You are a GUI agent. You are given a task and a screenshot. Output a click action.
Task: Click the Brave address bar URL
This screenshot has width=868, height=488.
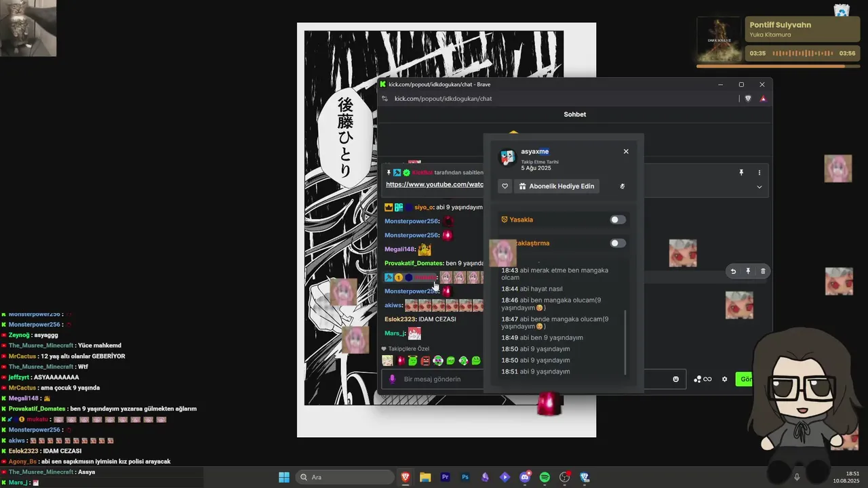[x=443, y=99]
